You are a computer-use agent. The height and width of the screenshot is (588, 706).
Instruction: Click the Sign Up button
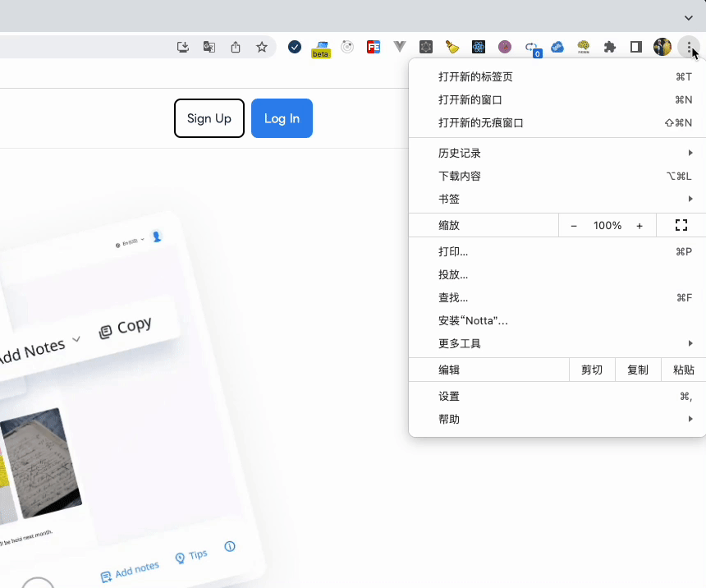[x=209, y=118]
